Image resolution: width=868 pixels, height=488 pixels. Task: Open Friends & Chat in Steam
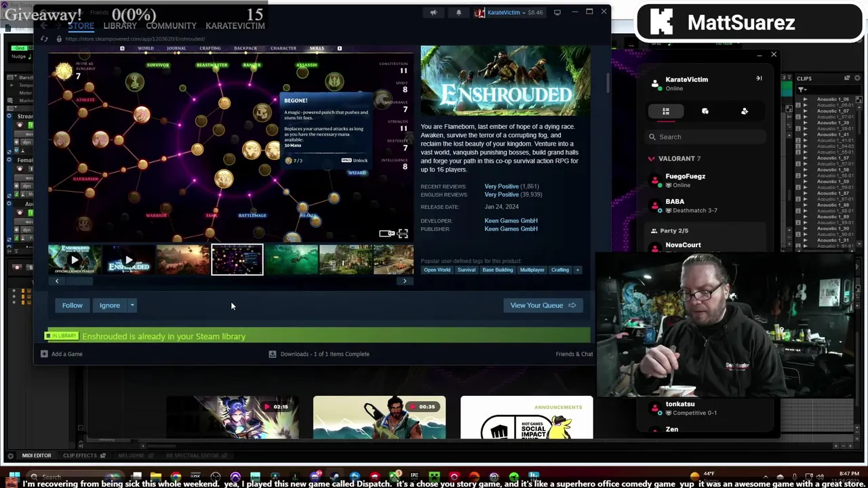point(574,354)
